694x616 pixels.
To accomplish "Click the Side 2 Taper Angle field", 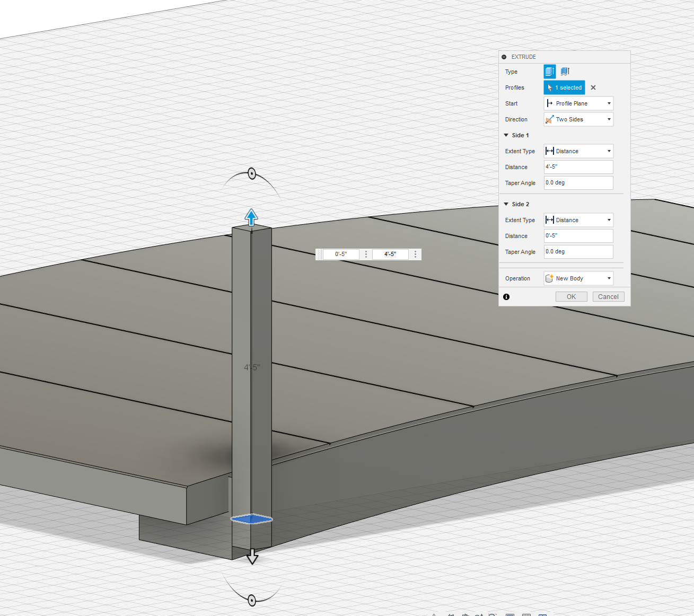I will 578,252.
